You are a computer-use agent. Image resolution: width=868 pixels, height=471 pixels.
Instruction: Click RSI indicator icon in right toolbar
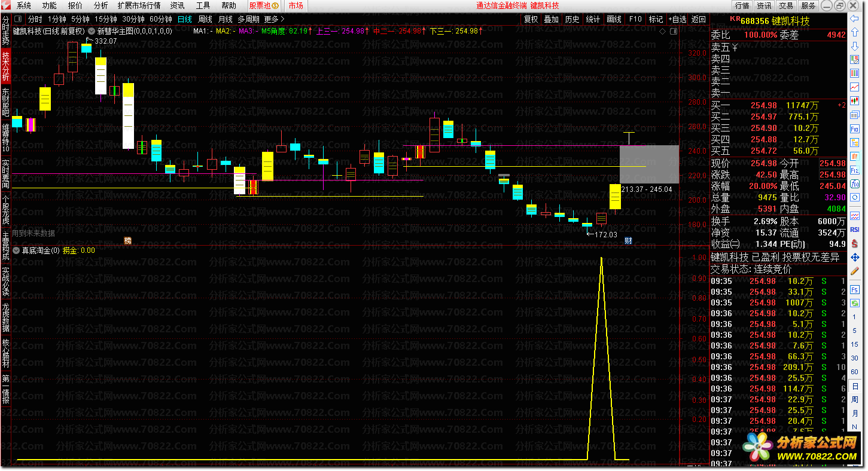(854, 230)
